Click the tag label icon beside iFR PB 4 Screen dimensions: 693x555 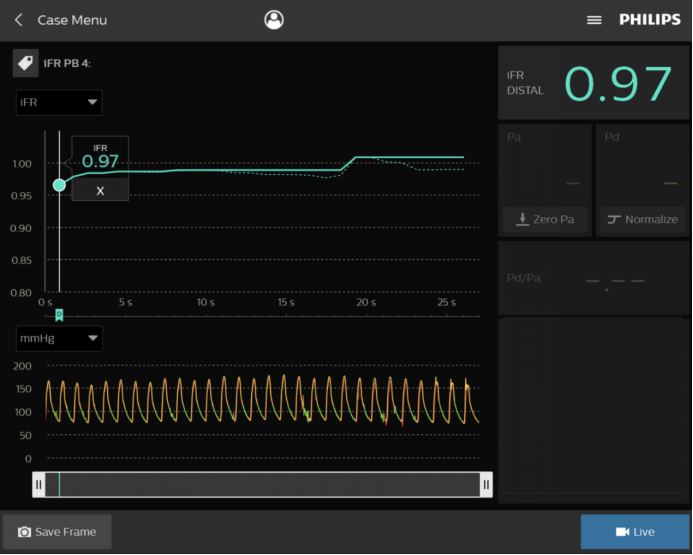click(26, 63)
